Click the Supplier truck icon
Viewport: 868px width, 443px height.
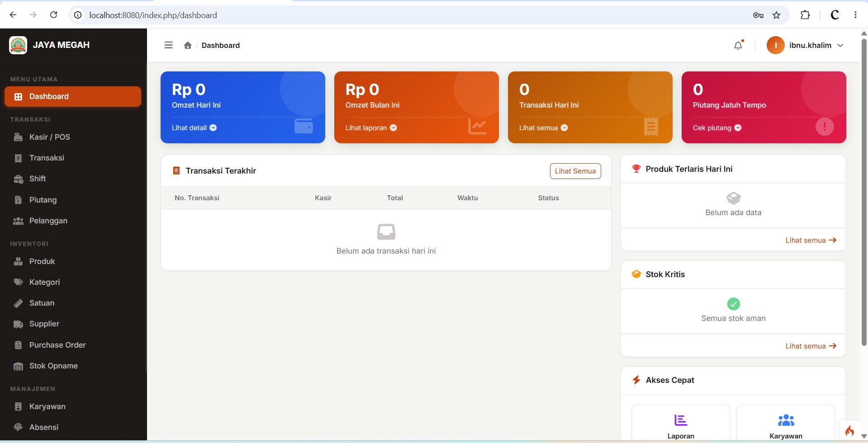(18, 324)
